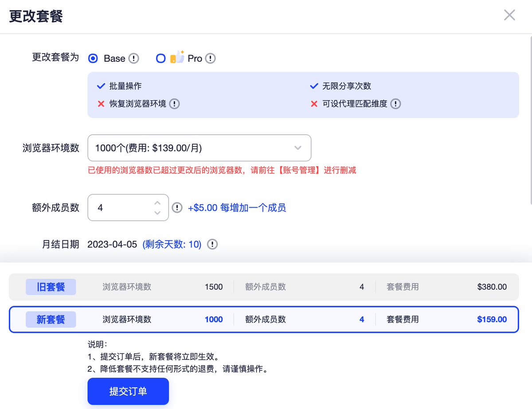Click new plan browser count 1000

(214, 319)
